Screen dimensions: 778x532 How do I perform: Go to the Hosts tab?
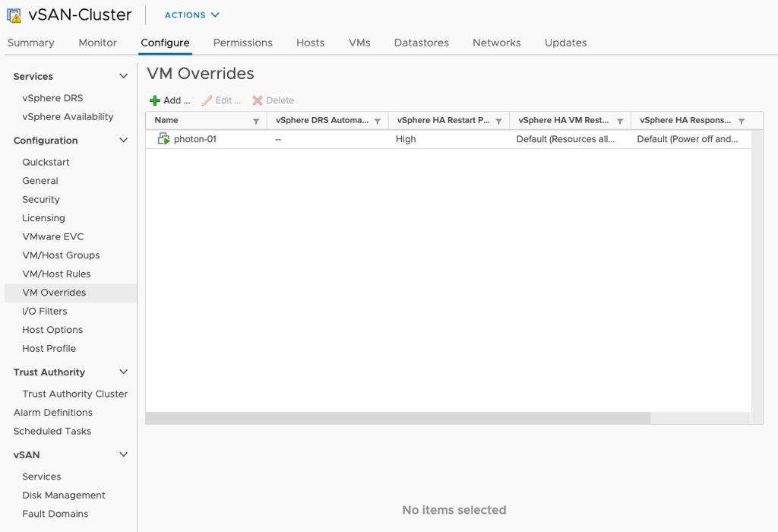[x=310, y=43]
